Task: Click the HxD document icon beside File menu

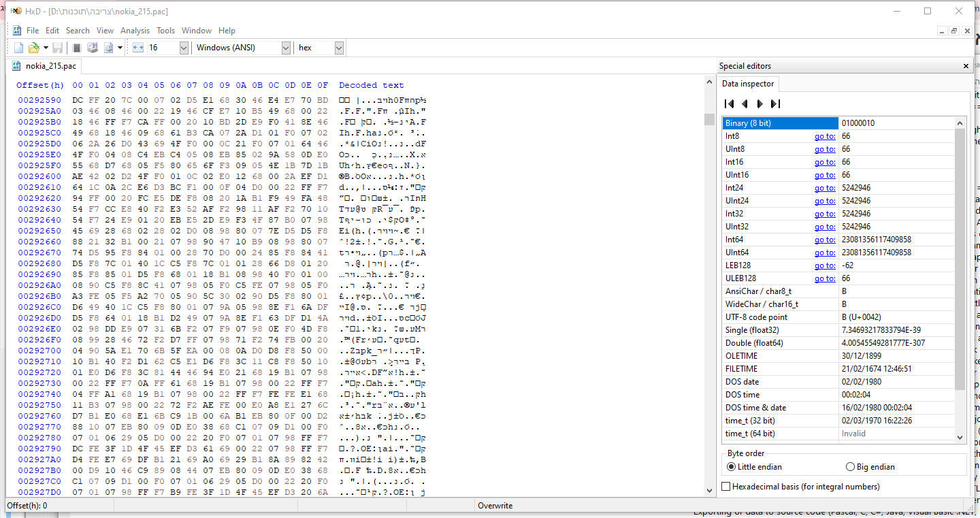Action: [x=16, y=31]
